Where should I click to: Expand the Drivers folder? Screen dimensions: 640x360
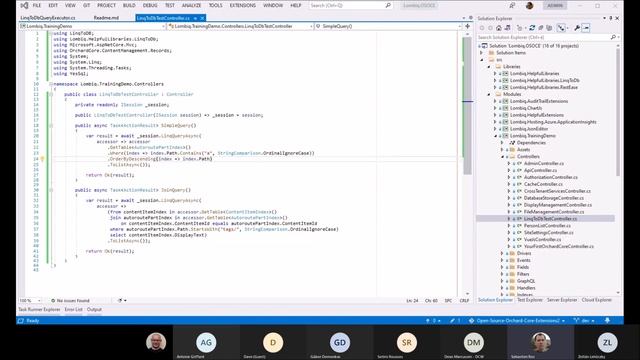pyautogui.click(x=502, y=253)
